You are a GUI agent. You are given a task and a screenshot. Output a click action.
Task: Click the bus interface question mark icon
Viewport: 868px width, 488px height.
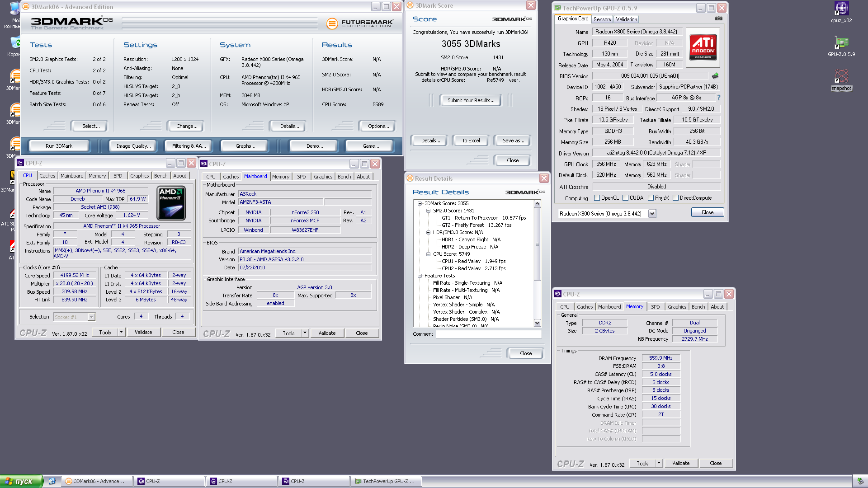718,98
